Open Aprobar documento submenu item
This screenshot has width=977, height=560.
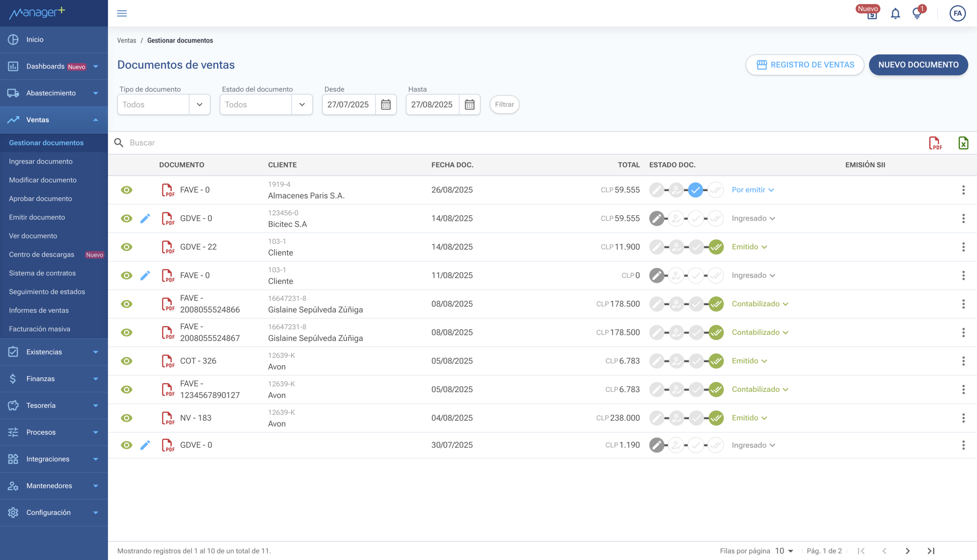40,199
